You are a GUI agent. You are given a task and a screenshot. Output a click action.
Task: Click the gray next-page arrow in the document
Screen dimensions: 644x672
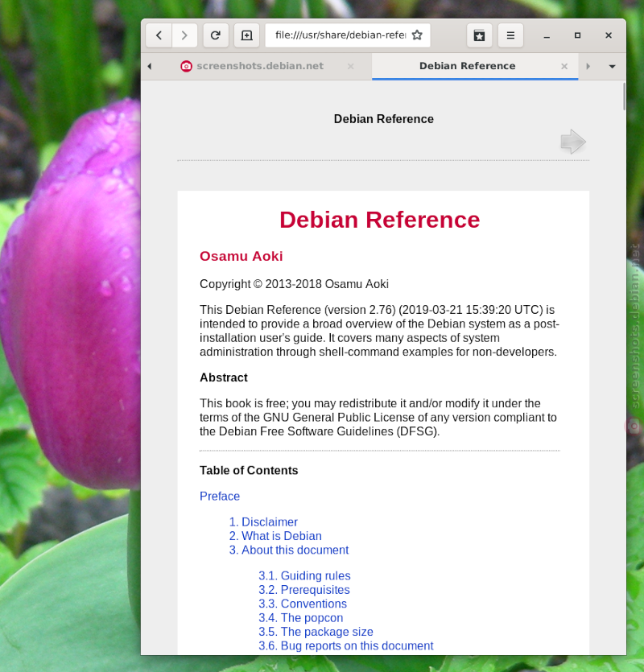pos(573,142)
